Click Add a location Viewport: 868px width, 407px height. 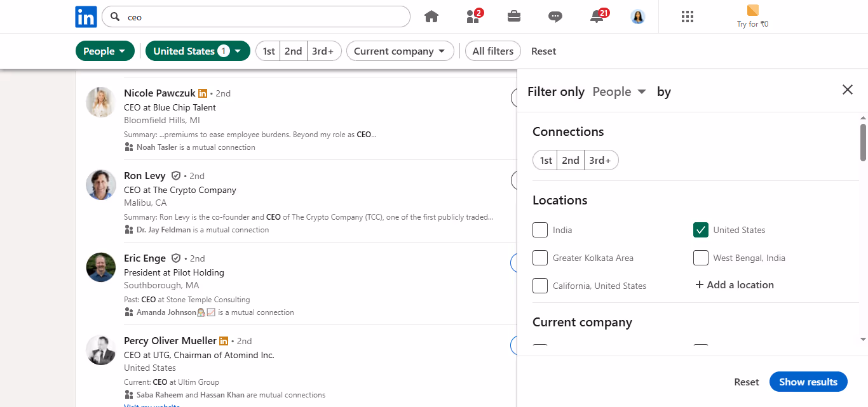point(735,284)
